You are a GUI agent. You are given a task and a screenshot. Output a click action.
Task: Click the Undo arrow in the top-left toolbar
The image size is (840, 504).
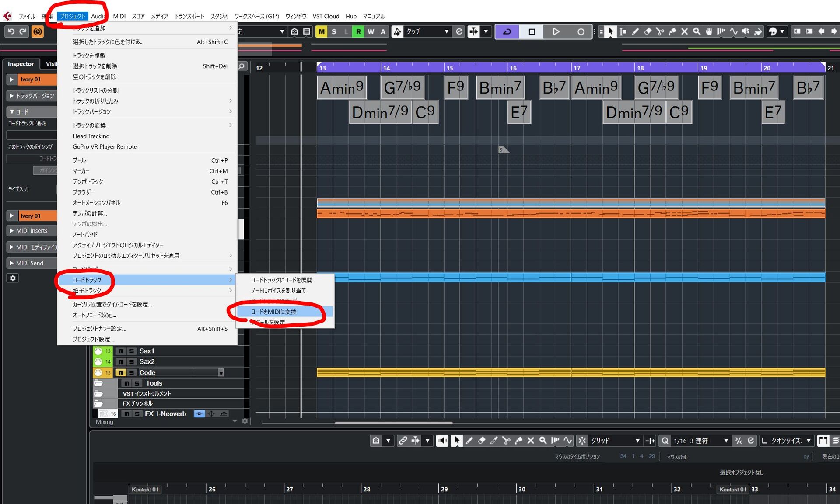coord(11,31)
